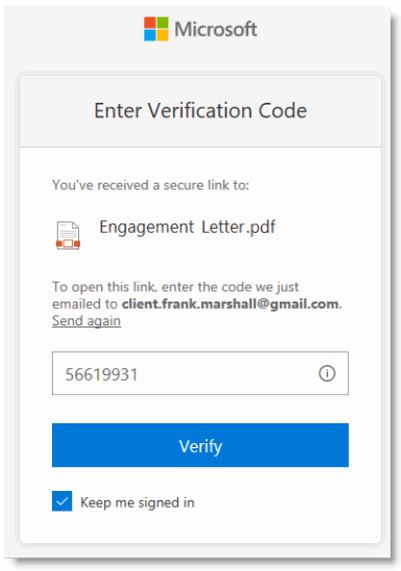
Task: Click the 'Send again' link
Action: click(x=86, y=321)
